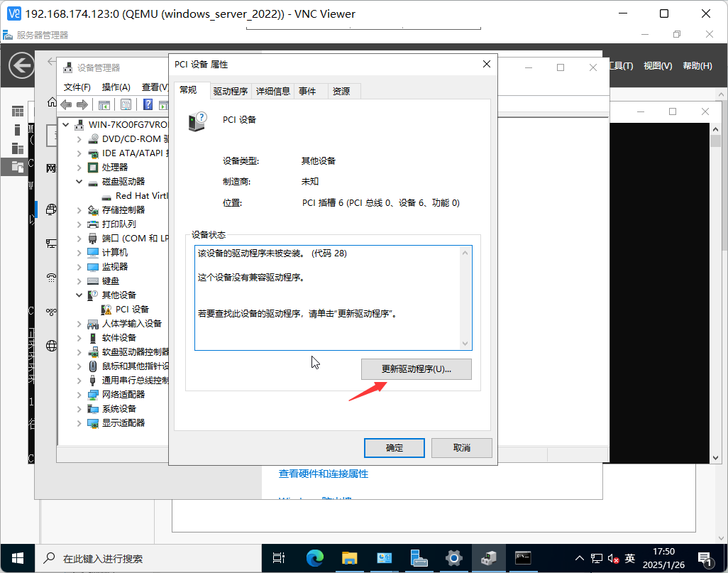Click the Server Manager back arrow button
This screenshot has width=728, height=573.
coord(21,65)
